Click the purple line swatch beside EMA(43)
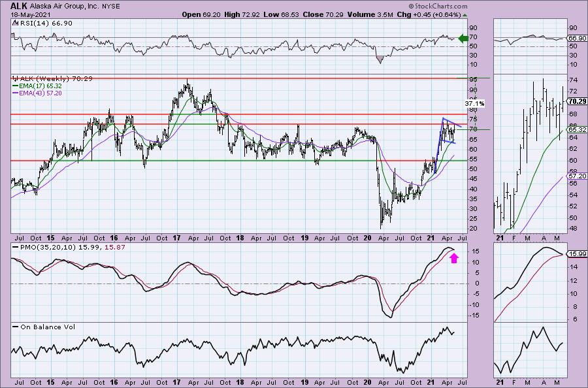The width and height of the screenshot is (588, 388). click(x=15, y=93)
